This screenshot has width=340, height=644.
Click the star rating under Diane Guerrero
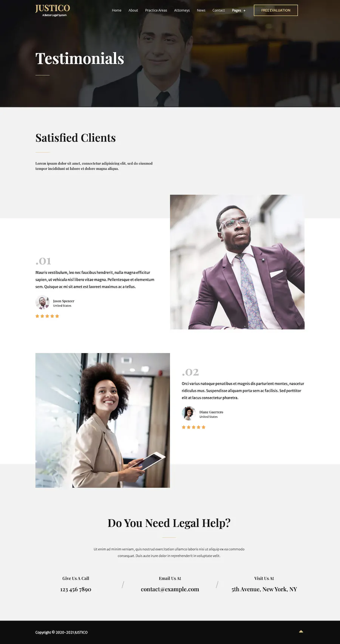coord(193,427)
